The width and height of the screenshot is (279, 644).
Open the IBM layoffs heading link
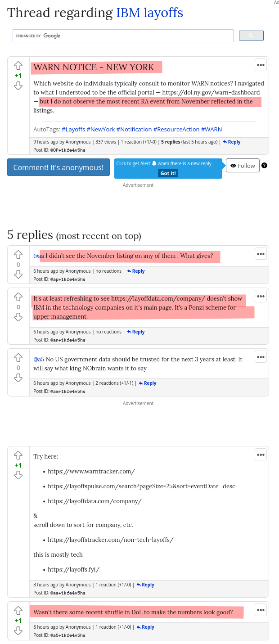[149, 13]
